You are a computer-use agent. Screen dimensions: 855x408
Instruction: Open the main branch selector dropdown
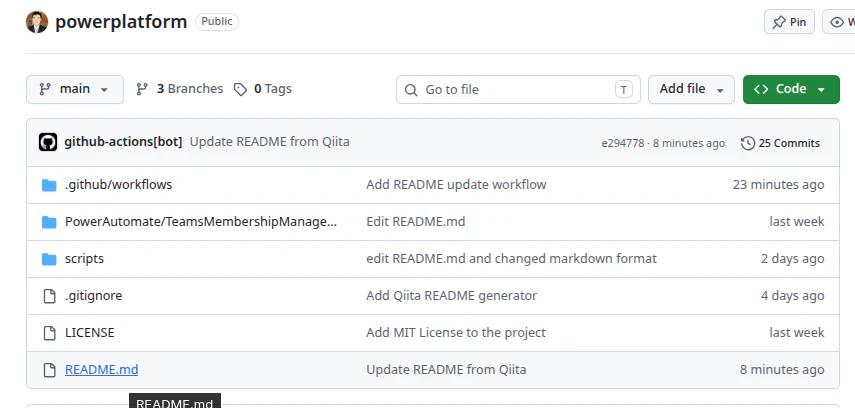click(x=75, y=89)
